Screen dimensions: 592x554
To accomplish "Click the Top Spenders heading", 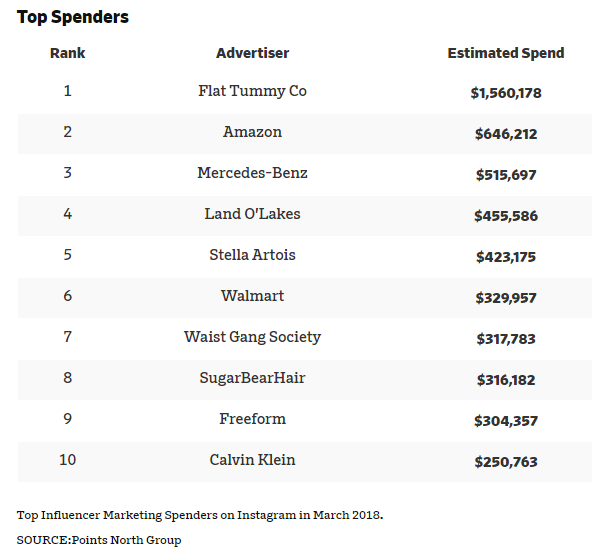I will 73,17.
